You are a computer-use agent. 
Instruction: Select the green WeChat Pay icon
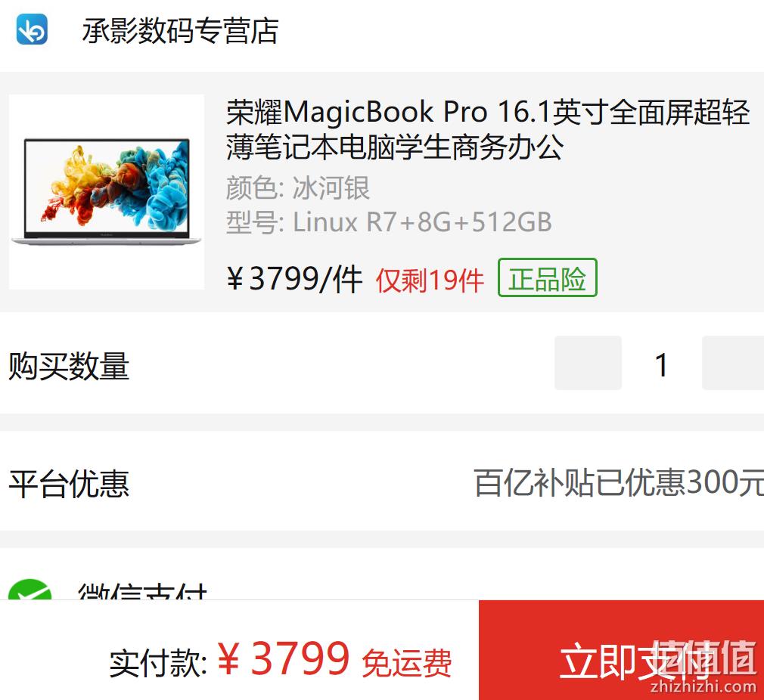coord(30,590)
